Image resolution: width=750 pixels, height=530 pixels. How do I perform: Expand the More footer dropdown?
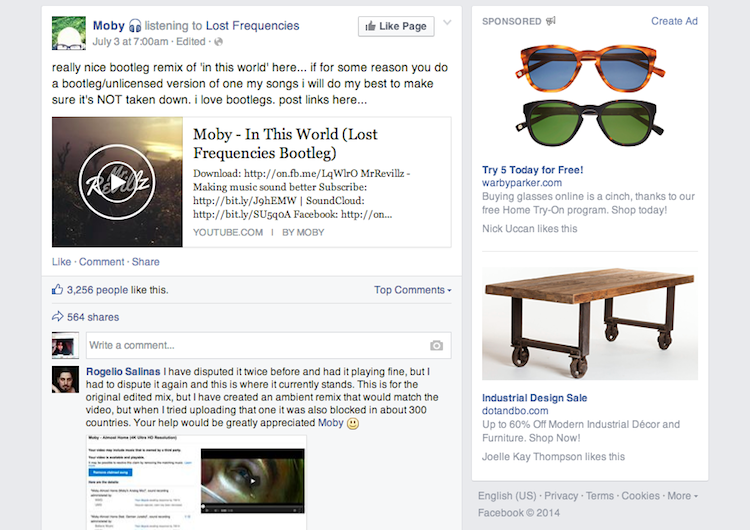point(683,496)
